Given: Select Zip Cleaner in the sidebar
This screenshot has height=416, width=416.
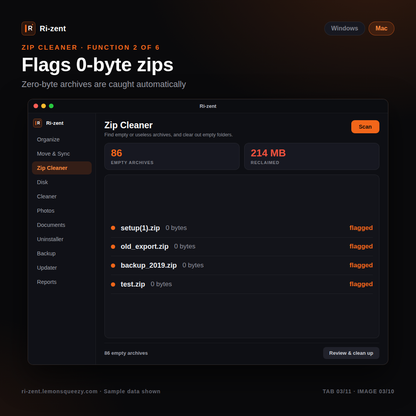Looking at the screenshot, I should pyautogui.click(x=62, y=168).
